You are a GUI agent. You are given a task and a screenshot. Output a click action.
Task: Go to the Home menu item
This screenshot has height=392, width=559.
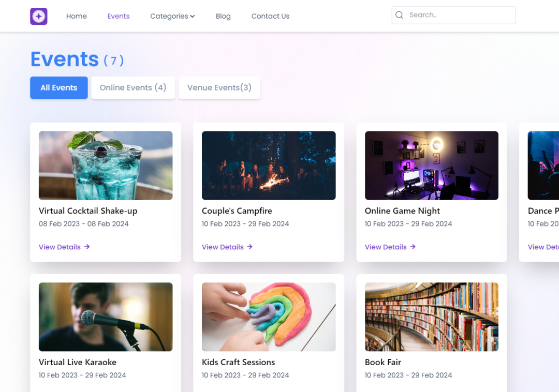(x=76, y=16)
